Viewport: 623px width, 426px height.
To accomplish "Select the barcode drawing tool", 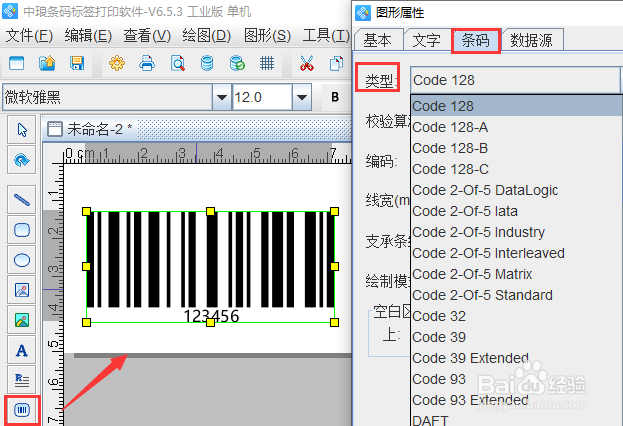I will point(22,410).
